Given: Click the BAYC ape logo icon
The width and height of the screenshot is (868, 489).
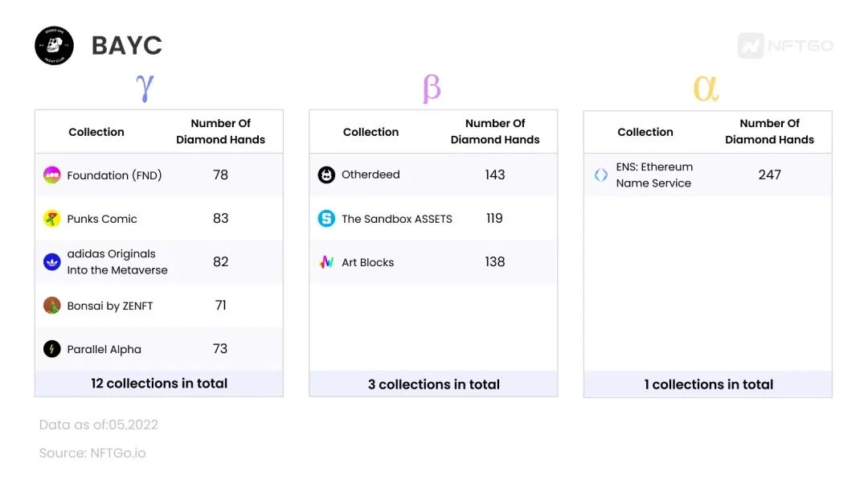Looking at the screenshot, I should click(55, 46).
